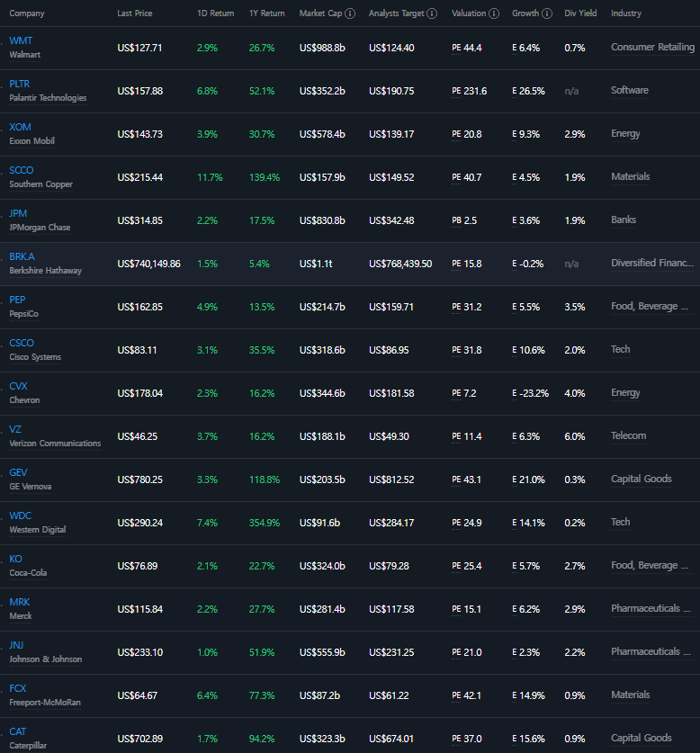Open the VZ ticker link
Image resolution: width=700 pixels, height=753 pixels.
pos(15,430)
